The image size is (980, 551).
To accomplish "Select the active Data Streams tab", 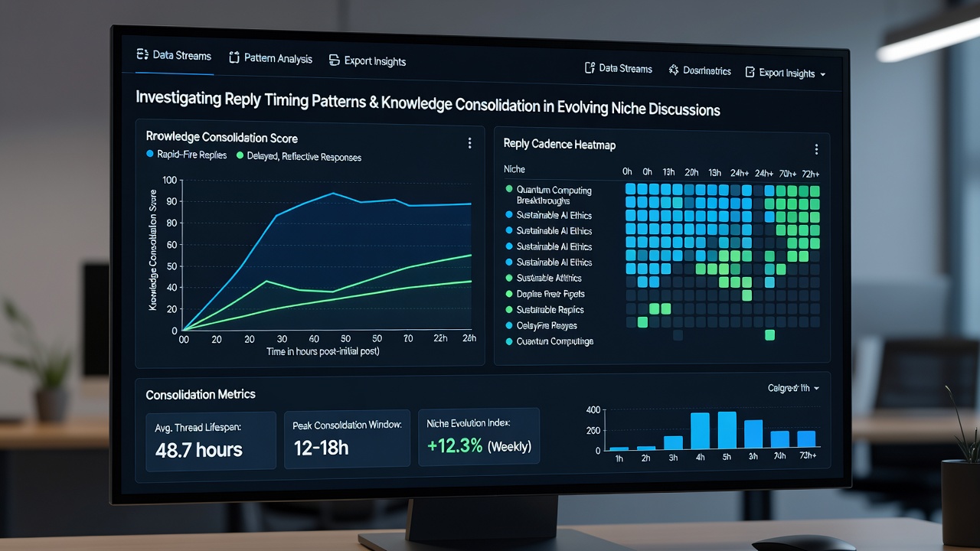I will click(x=174, y=55).
